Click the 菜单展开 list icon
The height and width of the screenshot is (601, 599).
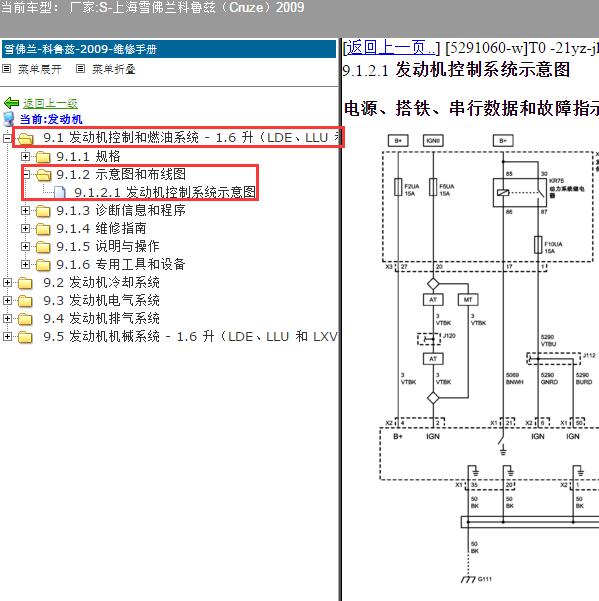7,69
